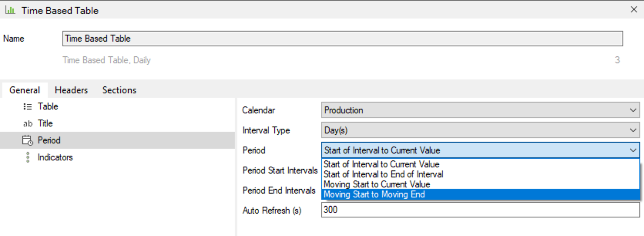Click the Name input field

coord(342,39)
